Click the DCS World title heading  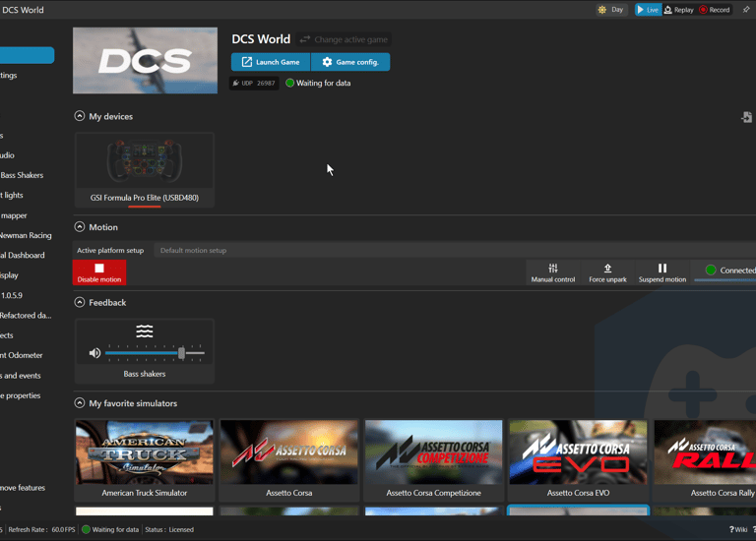261,39
